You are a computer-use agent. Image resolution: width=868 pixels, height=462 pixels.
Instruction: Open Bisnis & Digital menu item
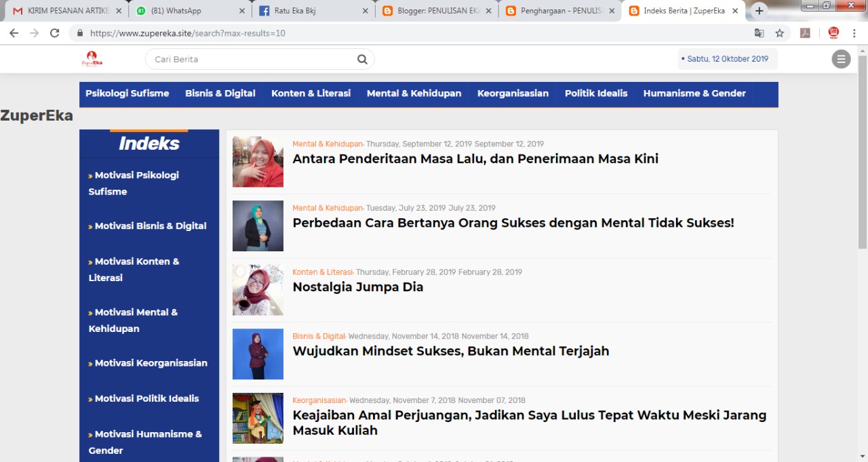click(220, 93)
